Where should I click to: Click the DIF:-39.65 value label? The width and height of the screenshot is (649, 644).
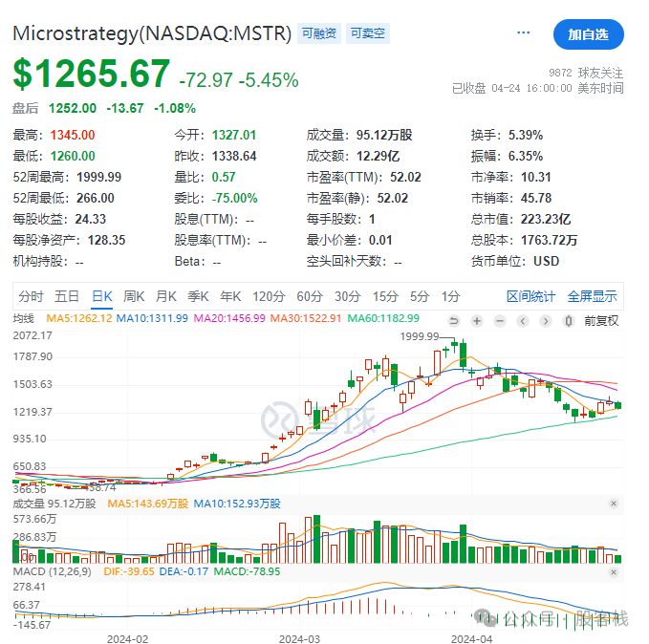click(x=129, y=571)
